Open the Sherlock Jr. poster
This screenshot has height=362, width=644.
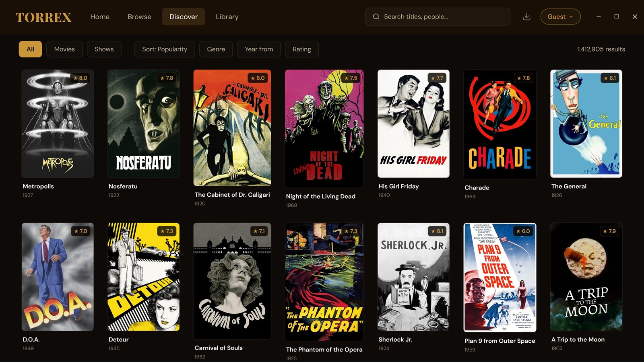[x=413, y=277]
